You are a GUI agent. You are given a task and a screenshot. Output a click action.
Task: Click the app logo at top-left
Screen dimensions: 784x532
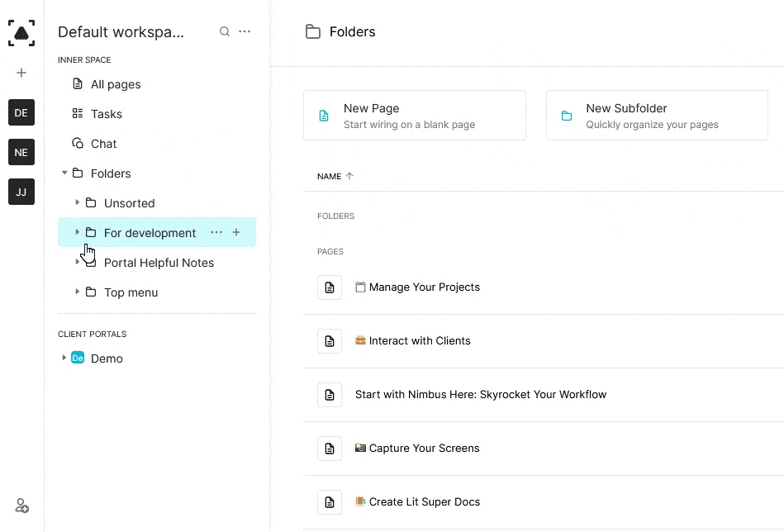(x=21, y=33)
